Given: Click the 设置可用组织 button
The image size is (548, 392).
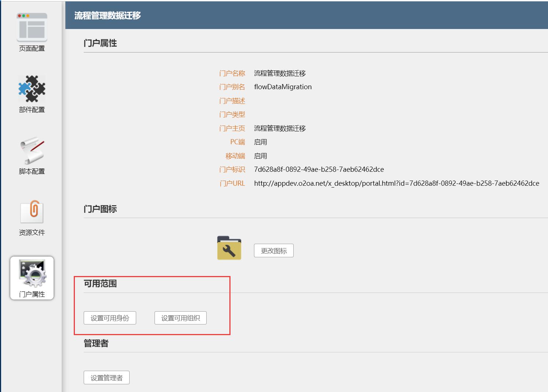Looking at the screenshot, I should [181, 318].
